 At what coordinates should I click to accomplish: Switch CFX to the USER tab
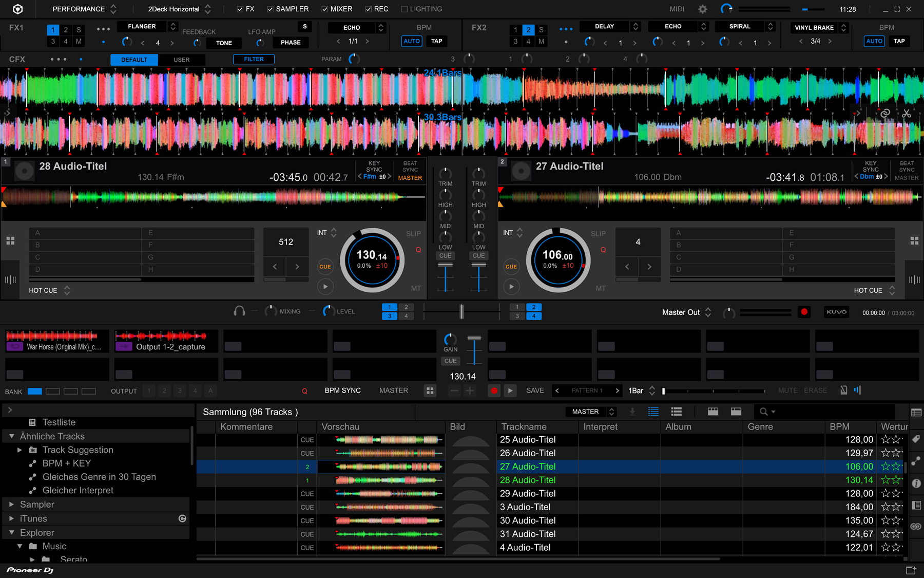click(182, 59)
